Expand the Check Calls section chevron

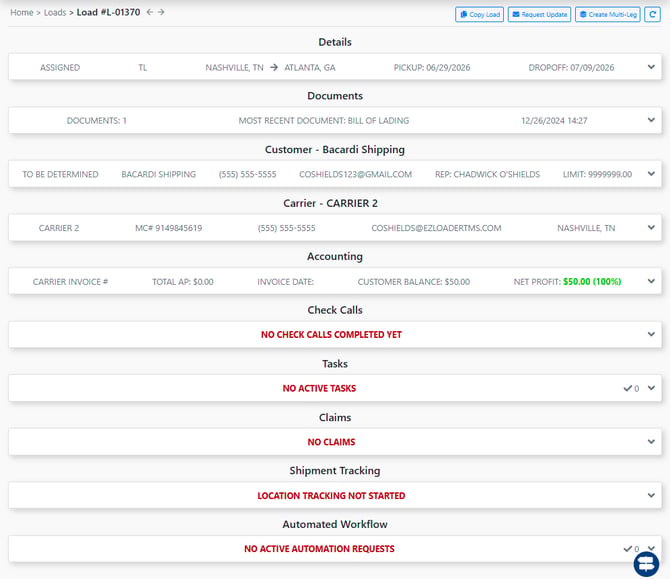[651, 334]
